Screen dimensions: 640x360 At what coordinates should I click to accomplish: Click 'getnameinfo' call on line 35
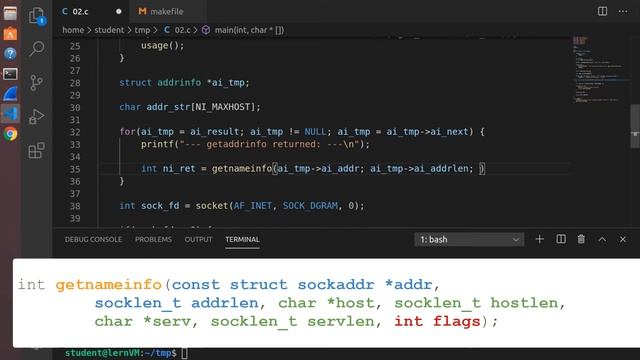[242, 169]
